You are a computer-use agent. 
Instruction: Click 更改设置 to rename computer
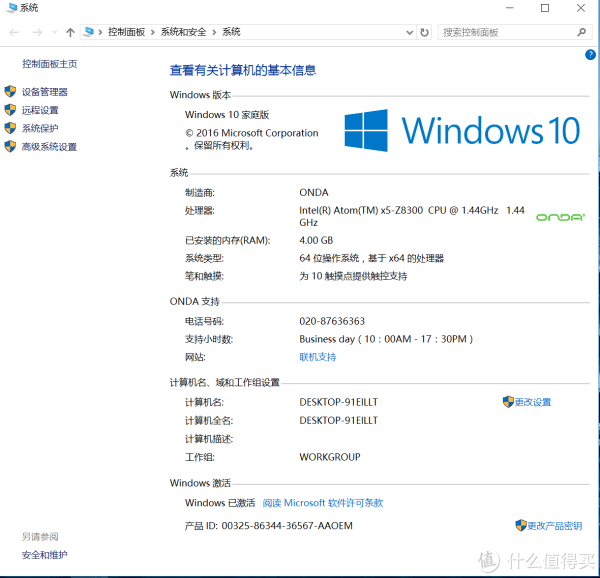point(533,402)
